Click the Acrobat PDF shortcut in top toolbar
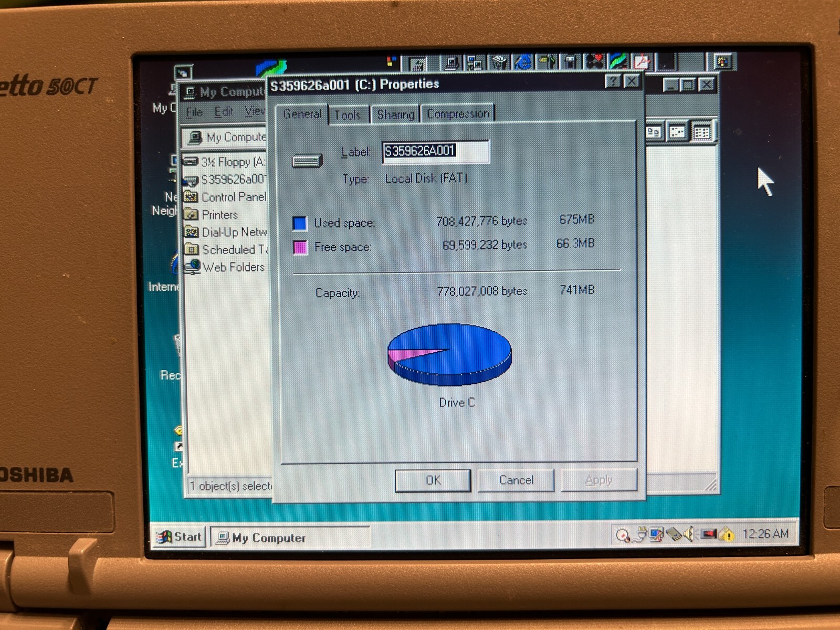 642,62
